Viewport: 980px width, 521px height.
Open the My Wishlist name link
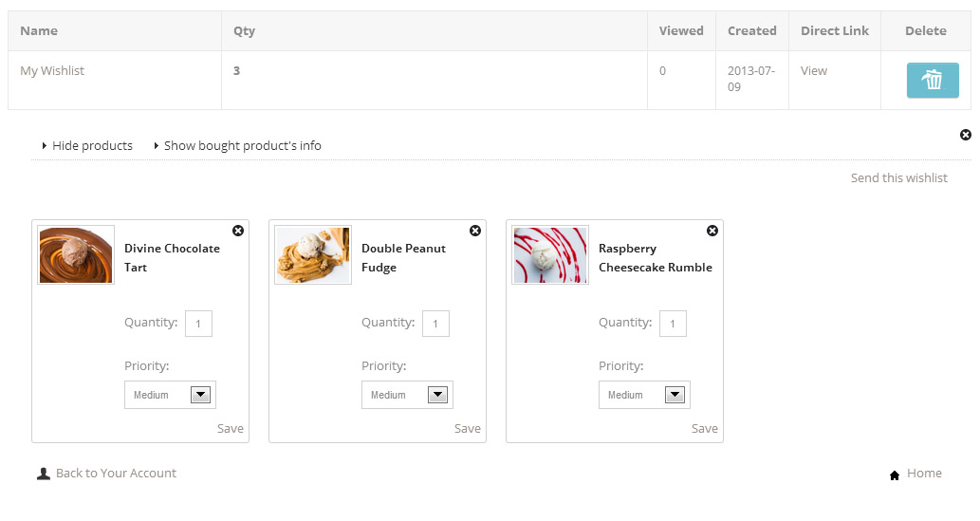[52, 71]
